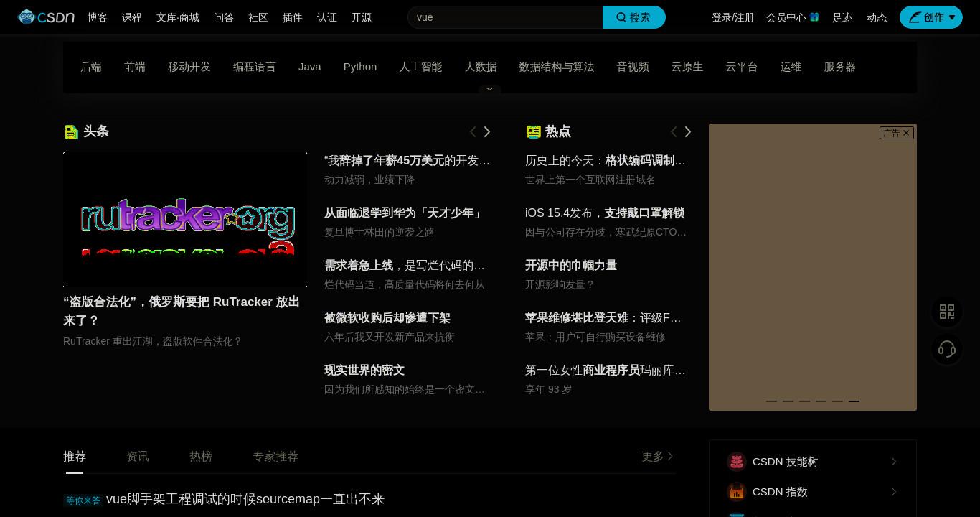Click the CSDN 技能树 icon
This screenshot has height=517, width=980.
point(737,462)
